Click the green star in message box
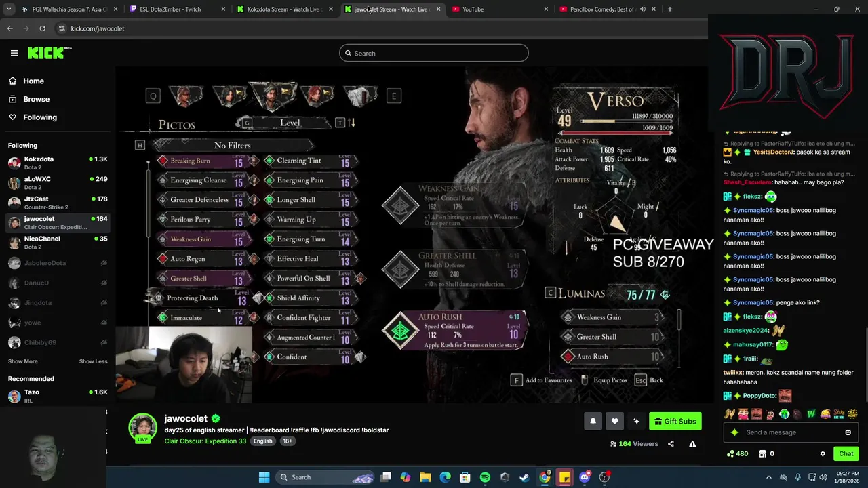The width and height of the screenshot is (868, 488). tap(734, 432)
